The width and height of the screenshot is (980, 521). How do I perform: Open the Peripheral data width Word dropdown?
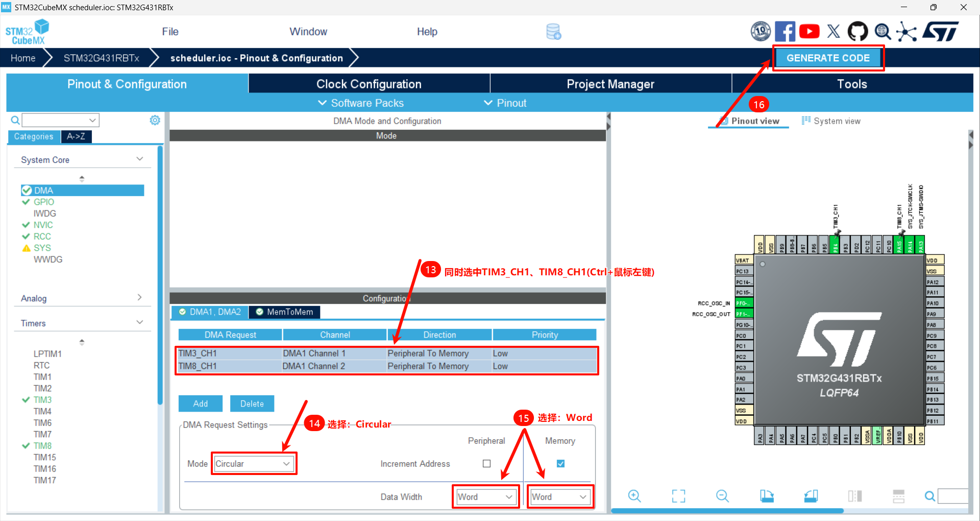tap(485, 496)
